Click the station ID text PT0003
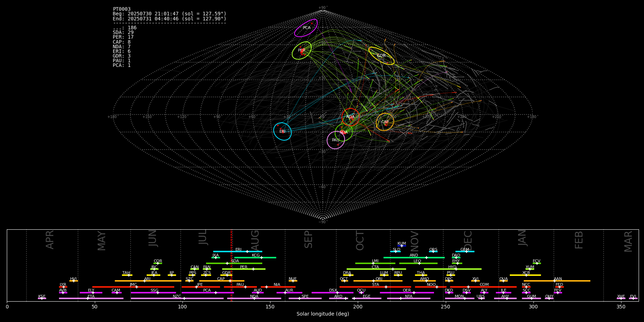Image resolution: width=644 pixels, height=322 pixels. pos(122,9)
